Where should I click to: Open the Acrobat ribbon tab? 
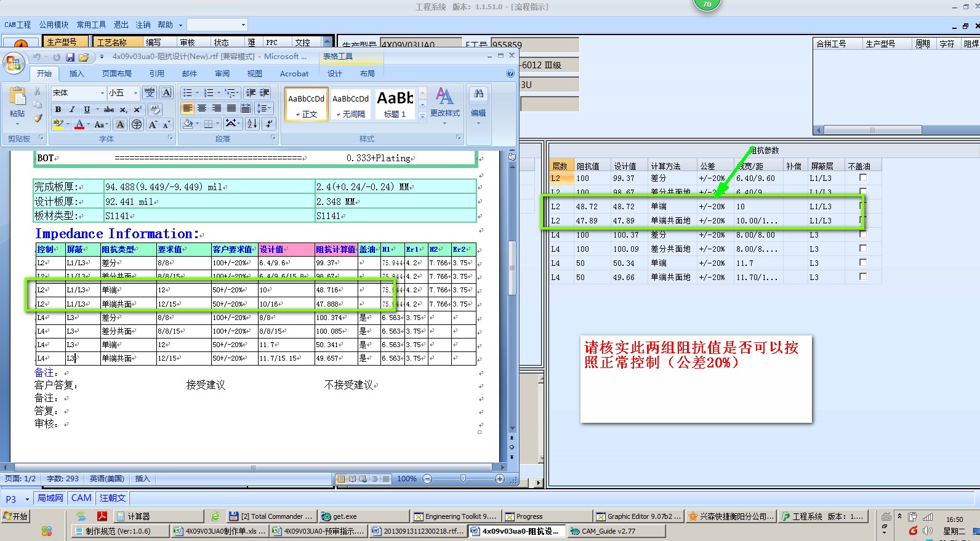pos(294,73)
